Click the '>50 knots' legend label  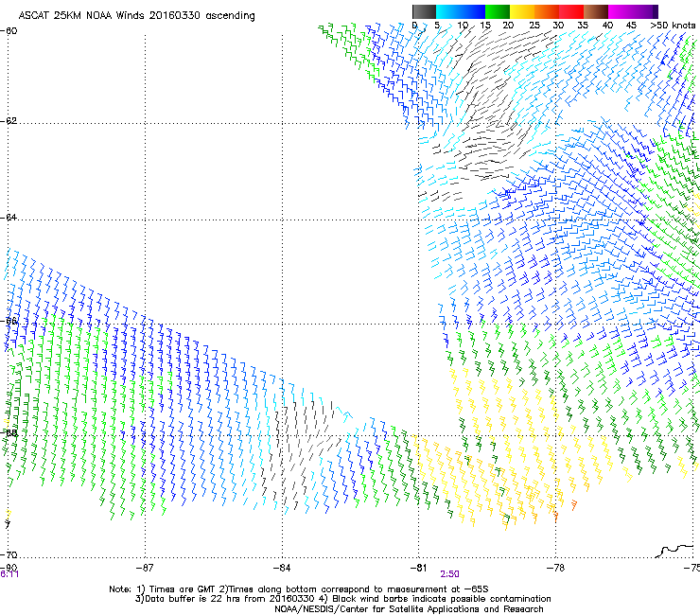point(673,26)
